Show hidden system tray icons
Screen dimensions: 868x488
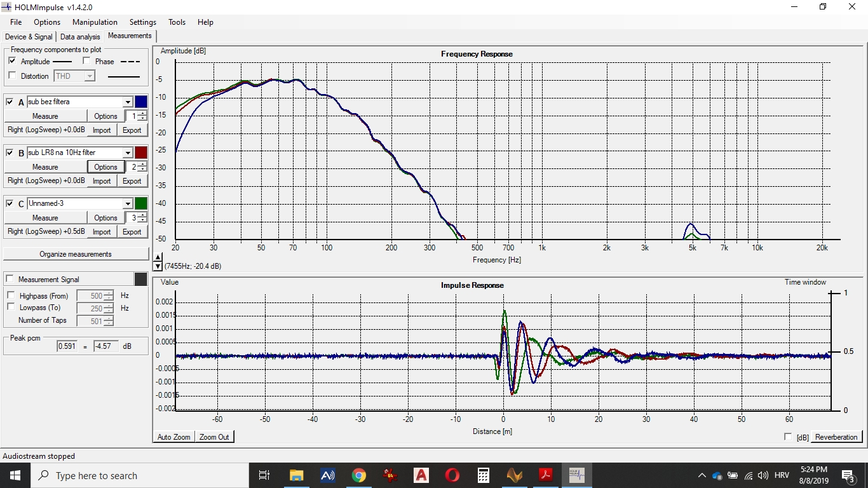pyautogui.click(x=702, y=475)
